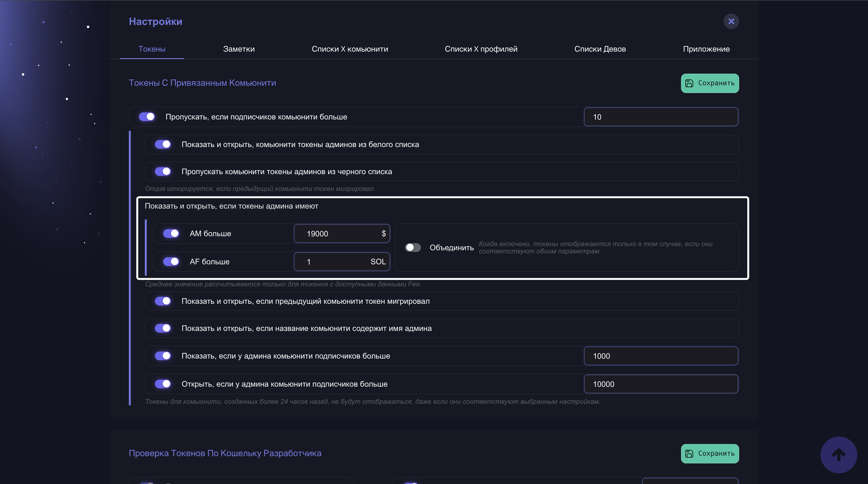Go to the Списки Девов tab

[x=600, y=49]
